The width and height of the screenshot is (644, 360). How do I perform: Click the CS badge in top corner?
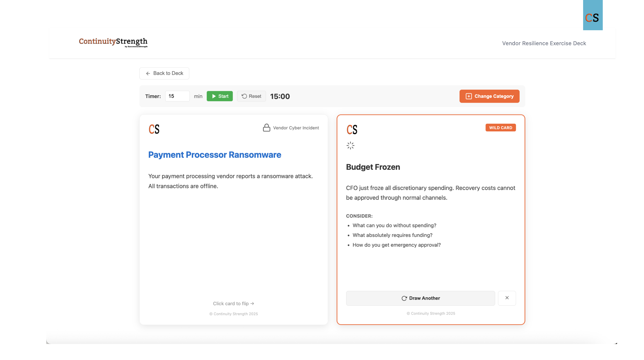click(x=592, y=17)
